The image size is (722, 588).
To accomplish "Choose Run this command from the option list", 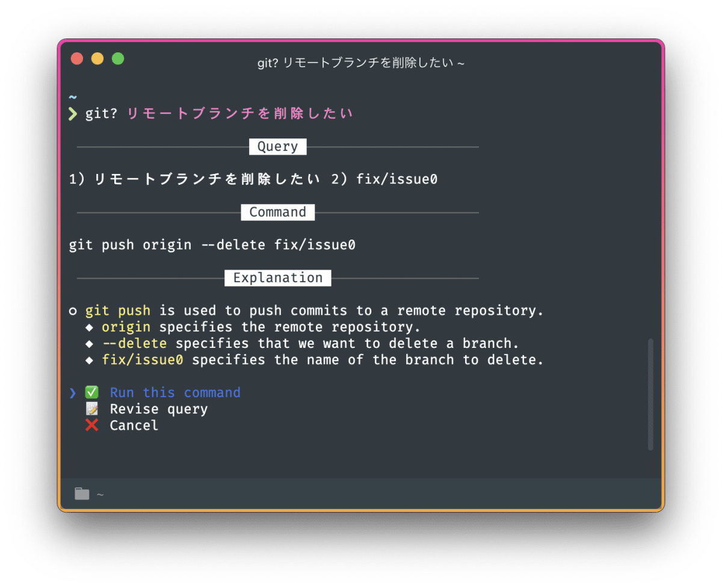I will 174,392.
